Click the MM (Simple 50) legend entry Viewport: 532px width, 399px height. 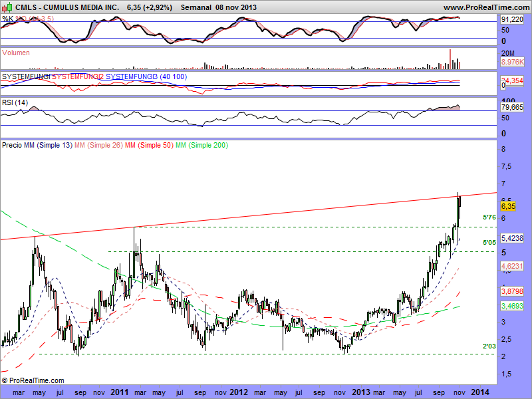[x=149, y=145]
